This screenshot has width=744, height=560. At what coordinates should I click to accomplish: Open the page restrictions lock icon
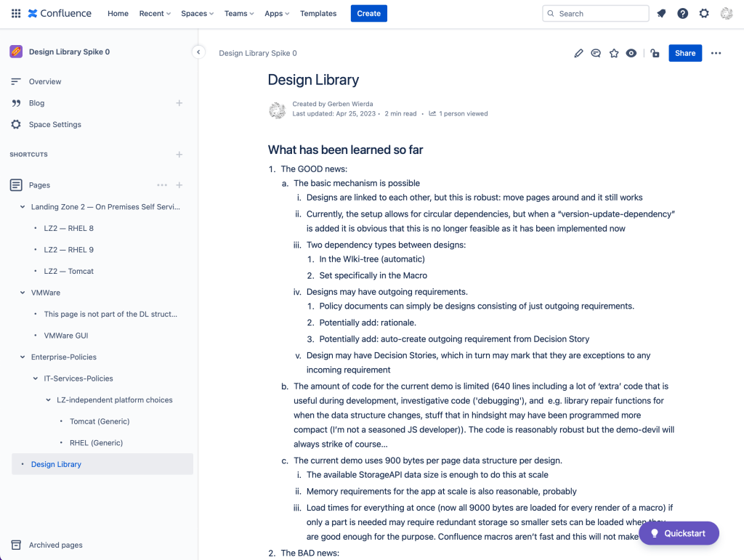pyautogui.click(x=655, y=53)
